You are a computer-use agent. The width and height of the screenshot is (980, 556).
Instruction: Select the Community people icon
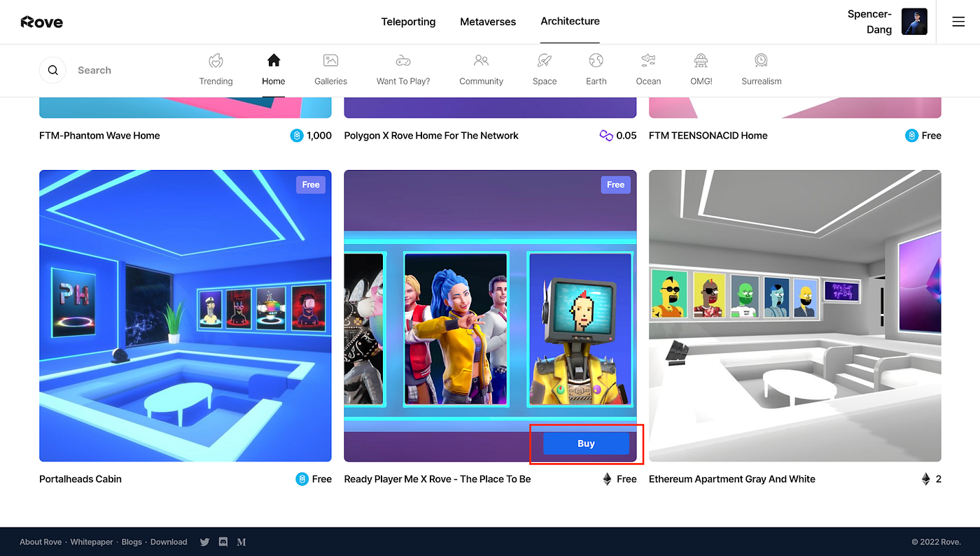click(481, 60)
